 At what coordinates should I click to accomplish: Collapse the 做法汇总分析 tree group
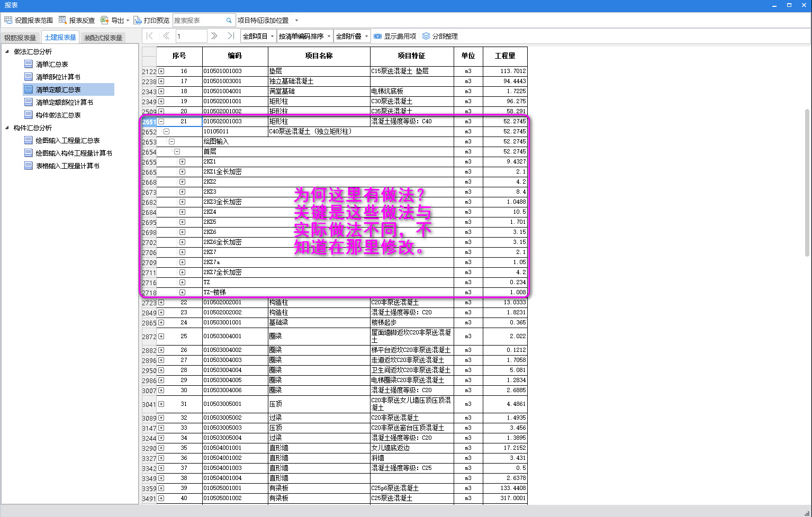(7, 51)
